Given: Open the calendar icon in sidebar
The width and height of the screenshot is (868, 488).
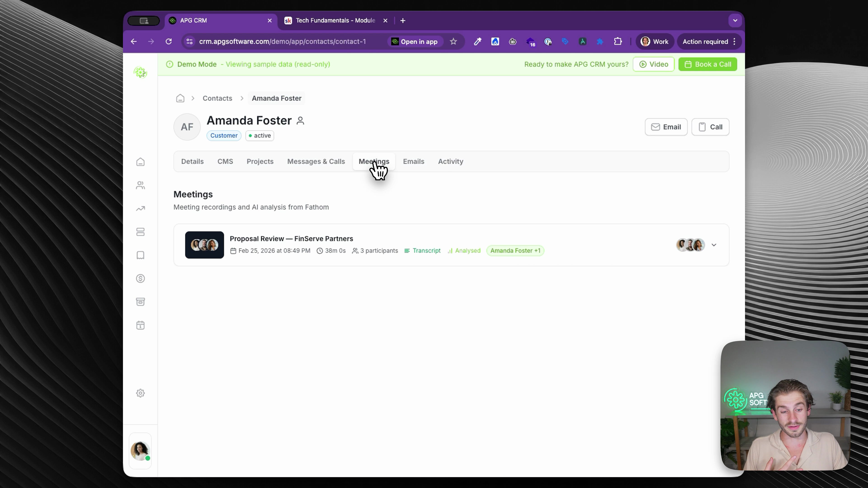Looking at the screenshot, I should click(140, 325).
